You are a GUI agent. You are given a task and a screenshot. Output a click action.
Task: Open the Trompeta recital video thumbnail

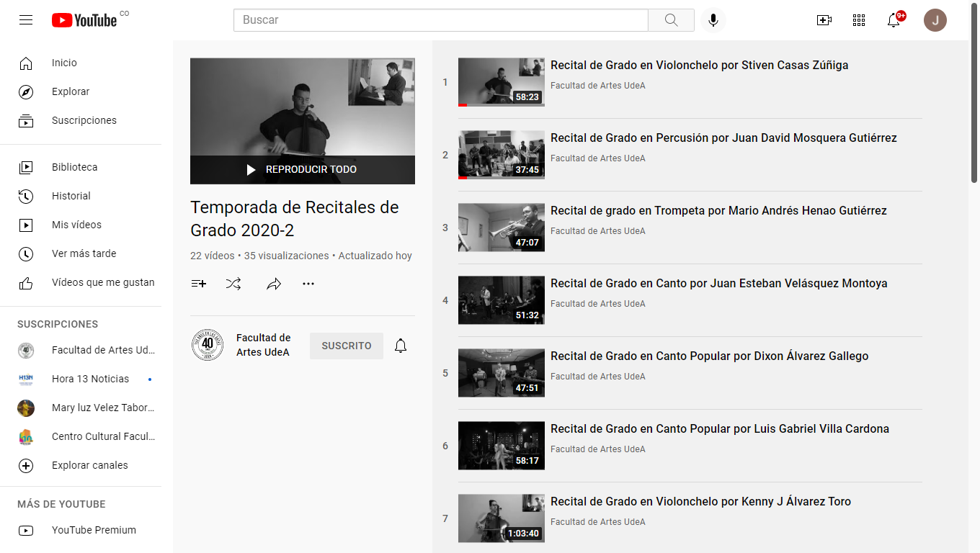point(501,228)
